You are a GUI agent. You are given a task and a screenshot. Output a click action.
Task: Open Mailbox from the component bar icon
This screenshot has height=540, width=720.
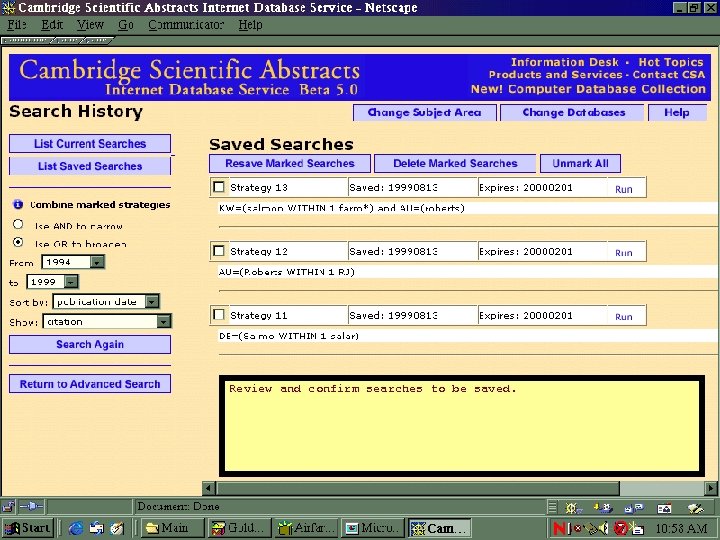coord(603,508)
